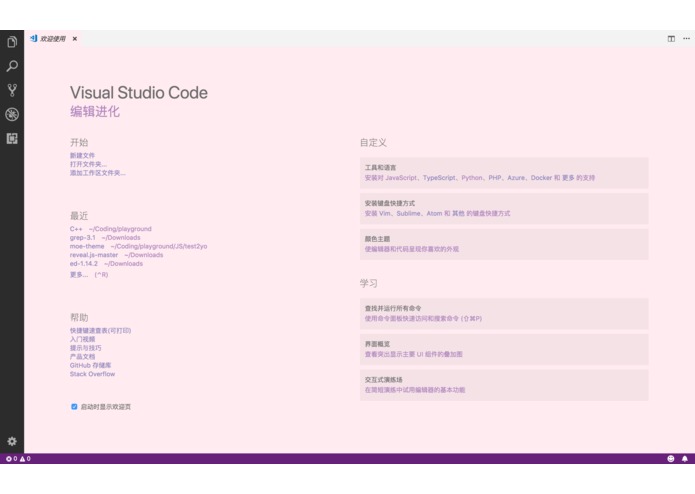Click the 安装键盘快捷方式 card
The image size is (695, 494).
pos(504,208)
